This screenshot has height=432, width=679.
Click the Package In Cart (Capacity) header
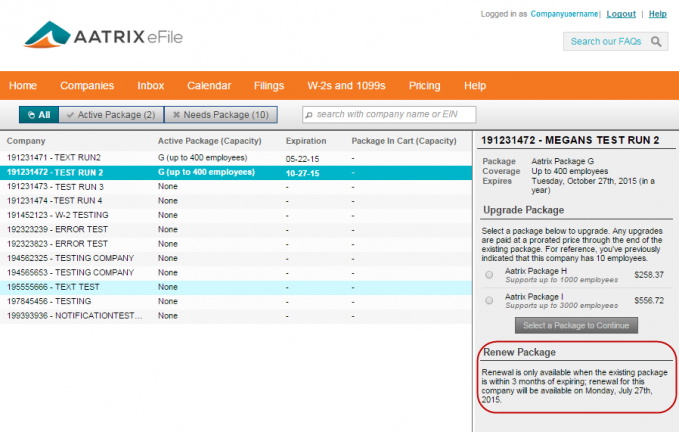(x=404, y=141)
